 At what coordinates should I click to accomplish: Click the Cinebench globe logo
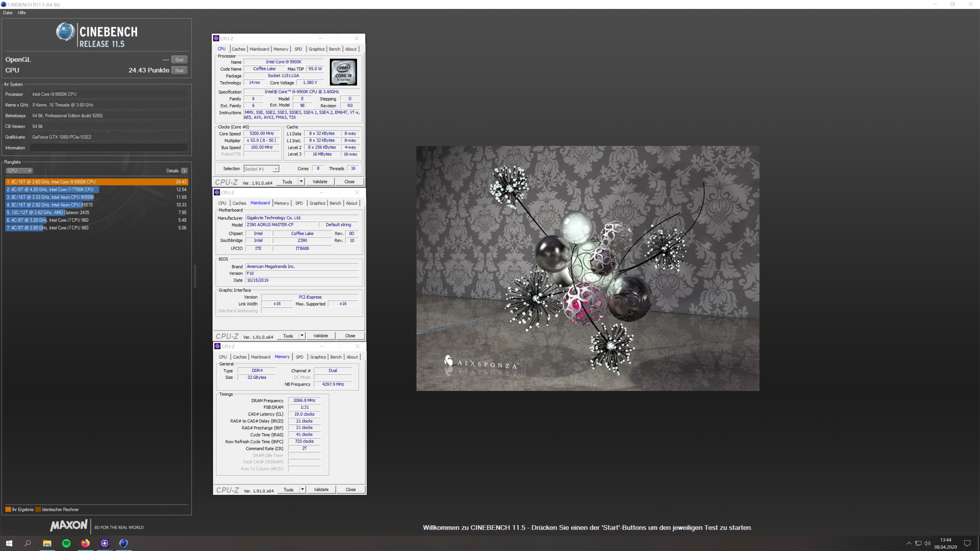(65, 31)
